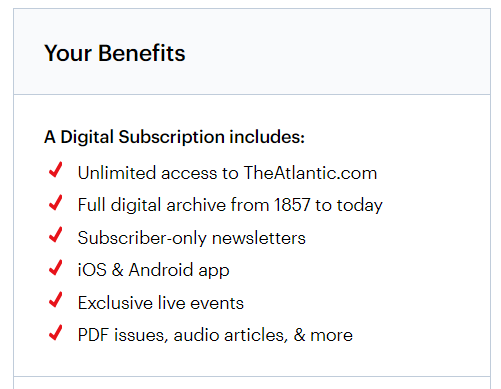Click the word newsletters in third benefit
Screen dimensions: 501x389
click(259, 238)
